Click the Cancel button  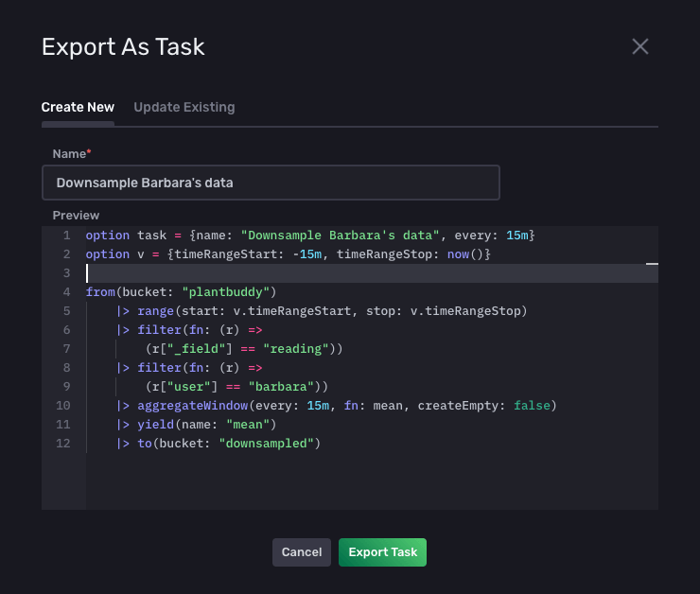click(x=302, y=552)
